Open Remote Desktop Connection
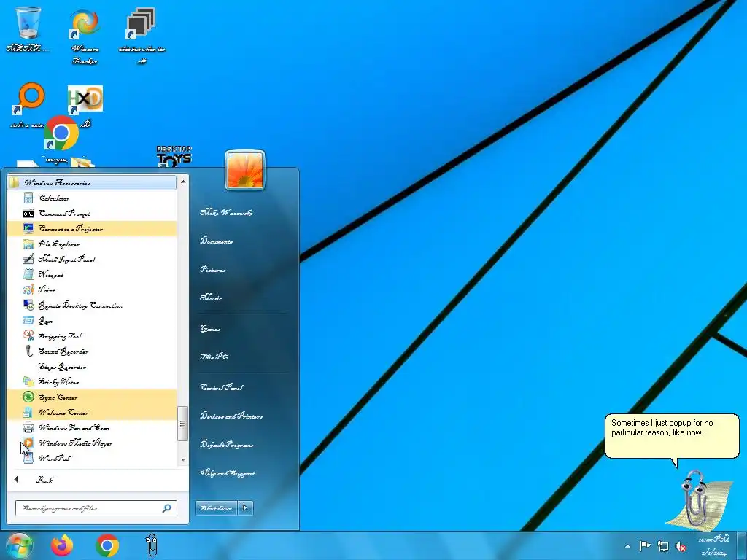The image size is (747, 560). (x=92, y=306)
